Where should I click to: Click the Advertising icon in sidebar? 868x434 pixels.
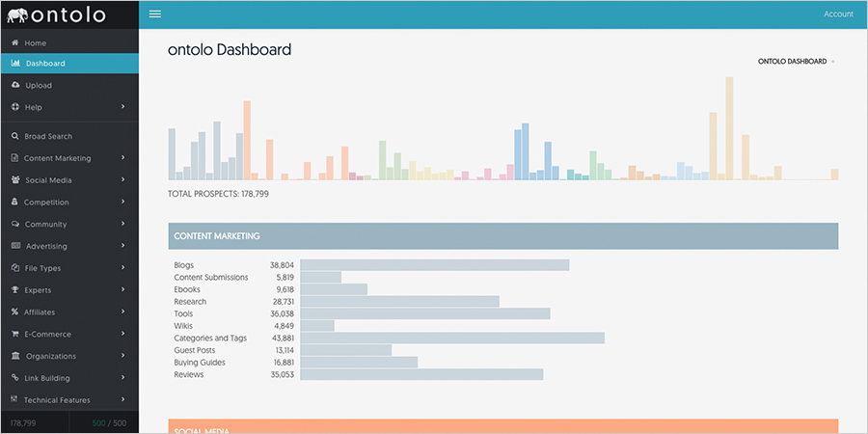pyautogui.click(x=15, y=246)
